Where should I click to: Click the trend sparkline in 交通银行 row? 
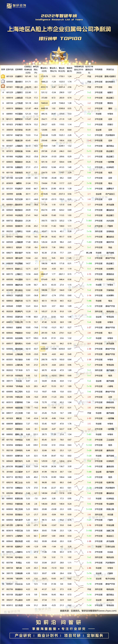click(79, 77)
